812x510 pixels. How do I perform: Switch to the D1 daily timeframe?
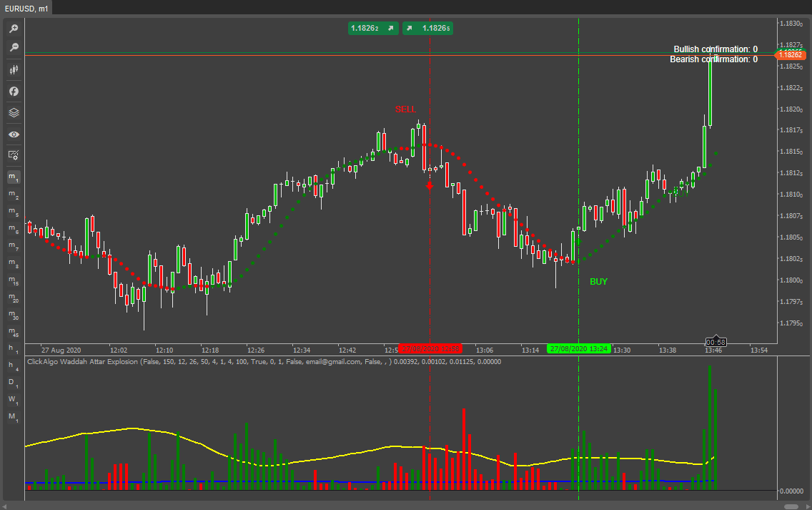click(x=13, y=384)
